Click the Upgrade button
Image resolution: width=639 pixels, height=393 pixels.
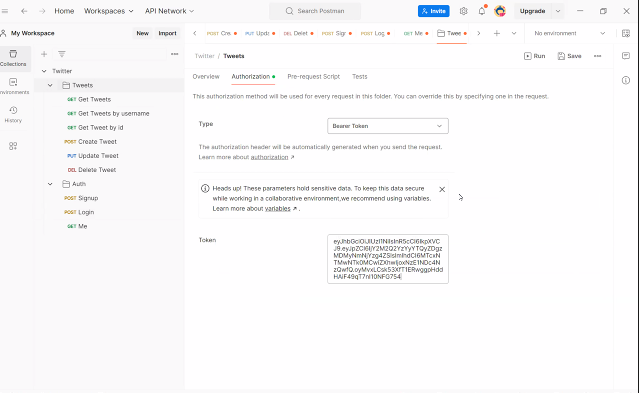[532, 11]
